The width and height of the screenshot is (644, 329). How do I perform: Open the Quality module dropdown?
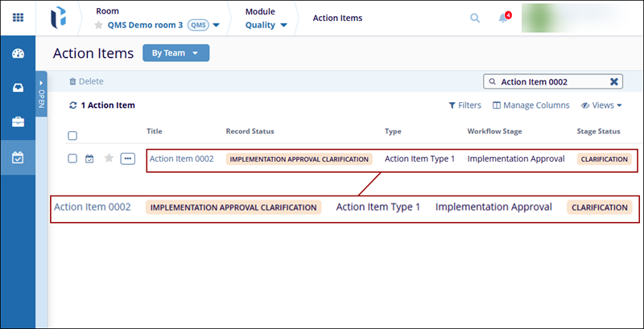266,25
